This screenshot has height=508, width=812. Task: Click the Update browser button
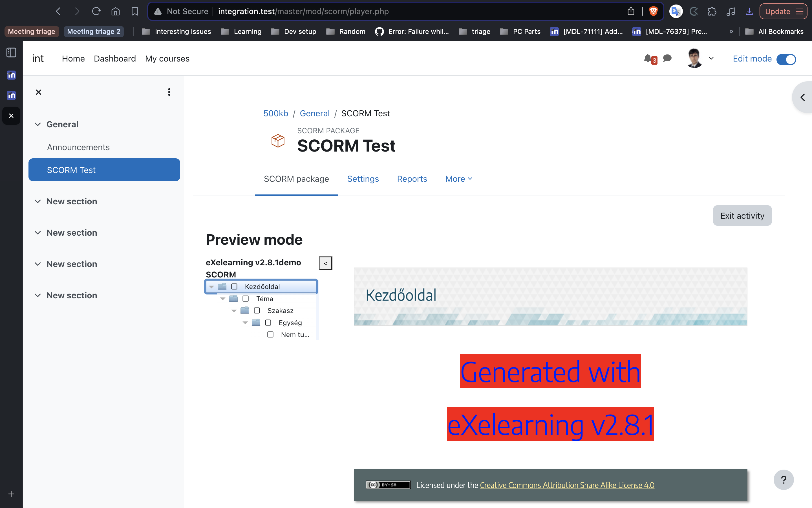(x=783, y=11)
